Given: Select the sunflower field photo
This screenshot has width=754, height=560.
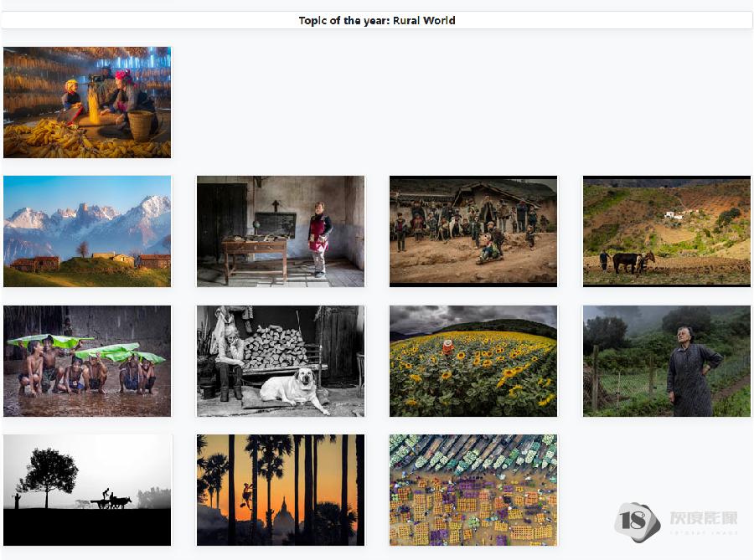Looking at the screenshot, I should coord(473,361).
